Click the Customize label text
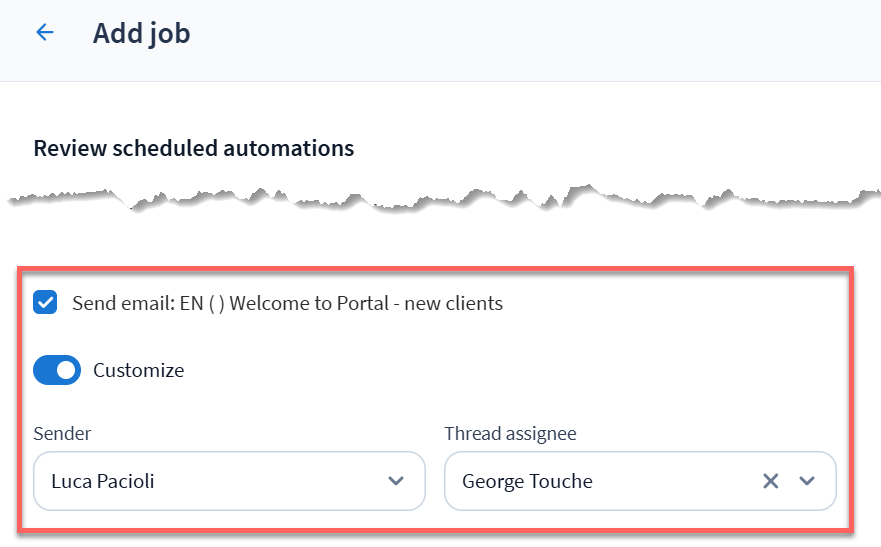 (x=138, y=370)
